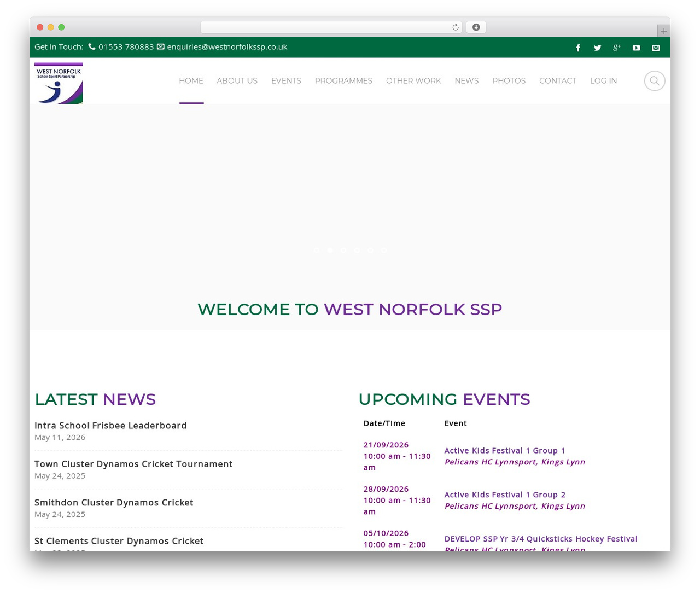
Task: Open DEVELOP SSP Yr 3/4 Quicksticks Hockey Festival
Action: coord(541,539)
